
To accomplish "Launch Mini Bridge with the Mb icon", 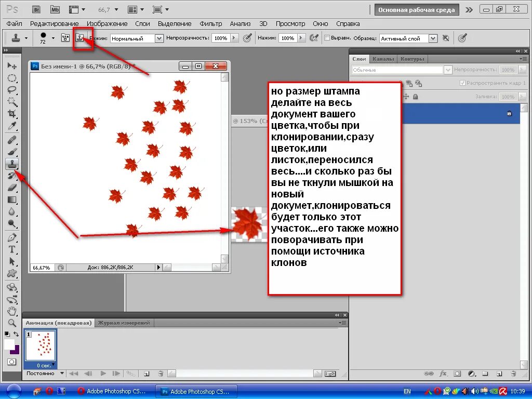I will (55, 9).
